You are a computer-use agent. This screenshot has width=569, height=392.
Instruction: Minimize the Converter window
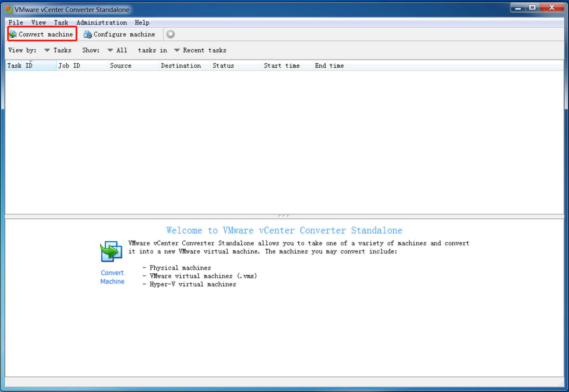tap(518, 8)
